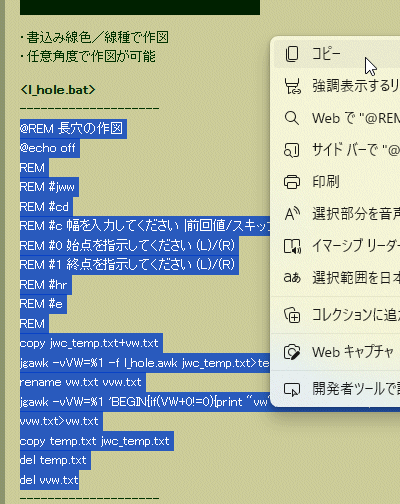Click the printer icon

coord(292,182)
